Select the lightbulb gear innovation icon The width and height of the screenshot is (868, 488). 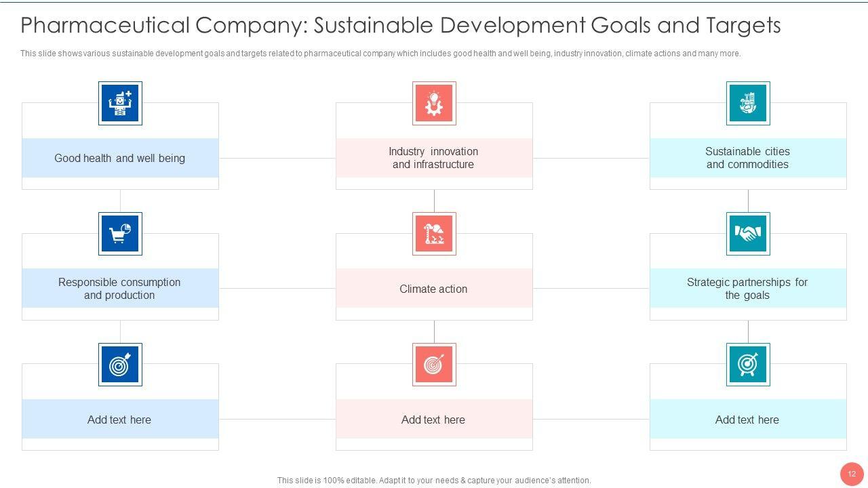pyautogui.click(x=434, y=103)
